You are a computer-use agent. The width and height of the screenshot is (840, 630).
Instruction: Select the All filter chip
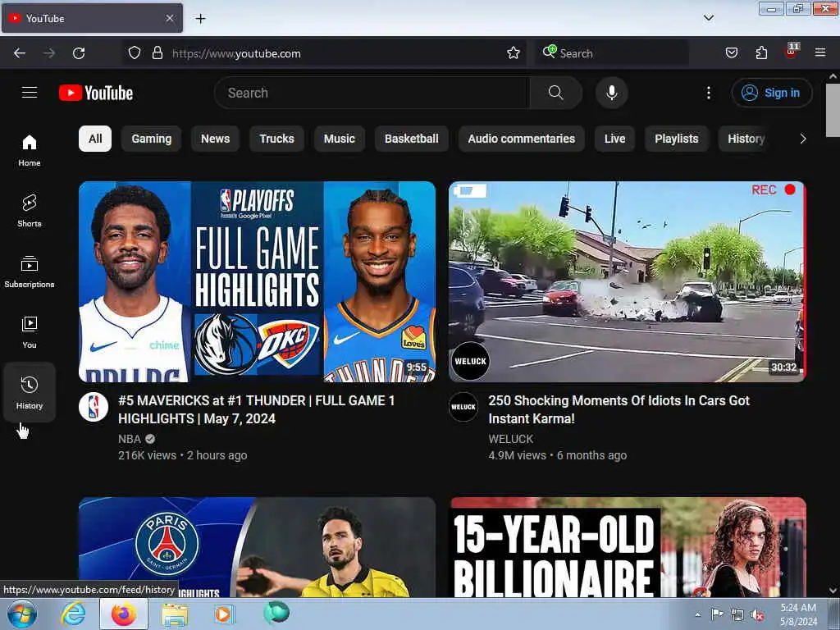tap(95, 139)
